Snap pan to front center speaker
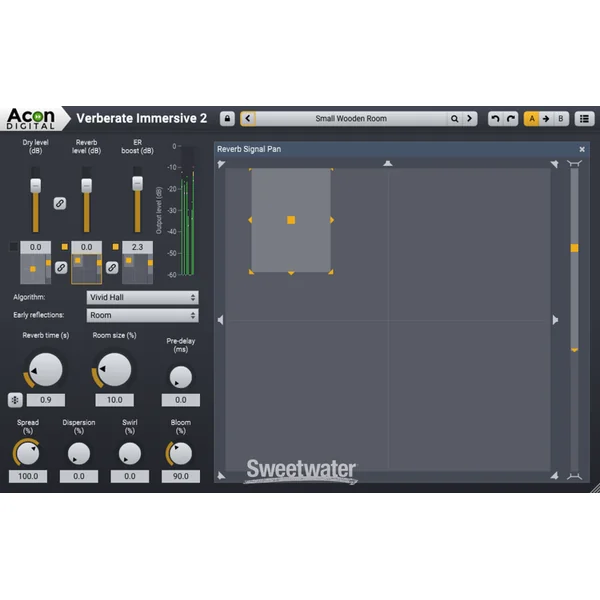This screenshot has height=600, width=600. (x=388, y=164)
